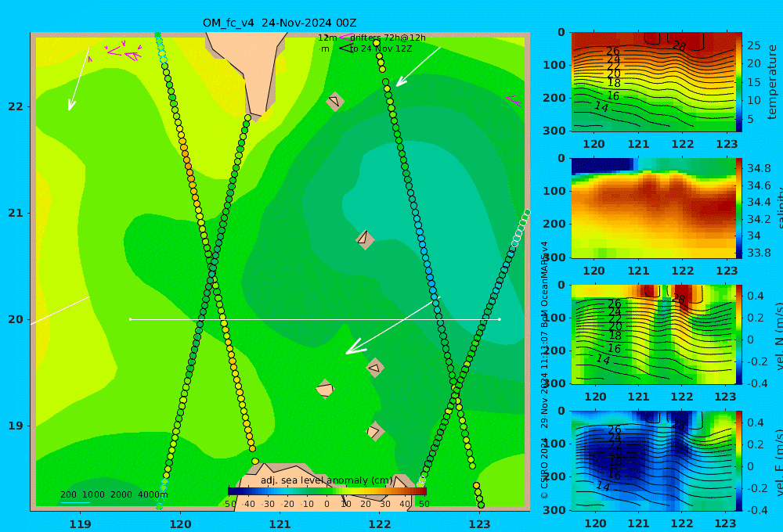The width and height of the screenshot is (783, 532).
Task: Click latitude label 21 on main map
Action: pos(16,213)
